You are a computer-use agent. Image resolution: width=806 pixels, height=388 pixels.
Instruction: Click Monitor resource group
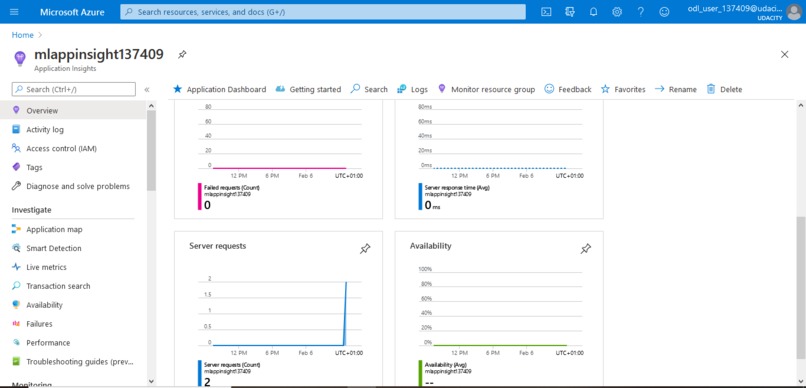[x=486, y=89]
